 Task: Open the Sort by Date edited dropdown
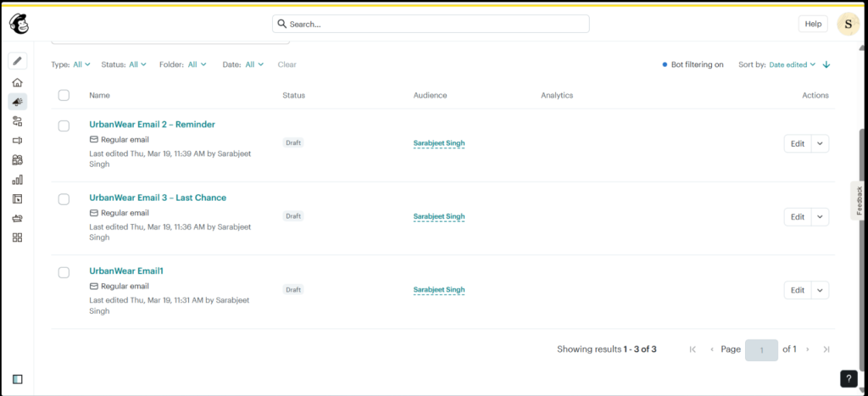(793, 64)
